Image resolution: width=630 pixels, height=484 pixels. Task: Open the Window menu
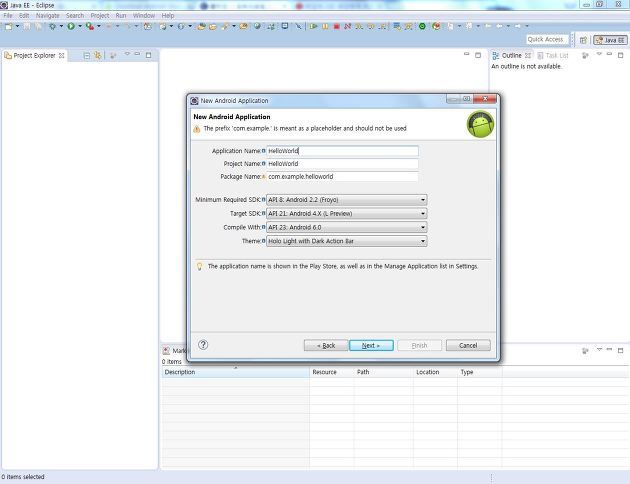pos(144,16)
